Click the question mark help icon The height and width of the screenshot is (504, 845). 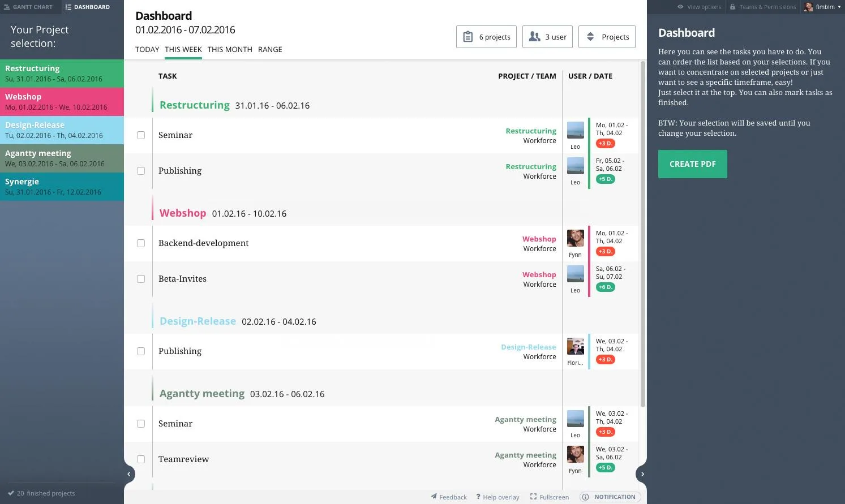[478, 497]
